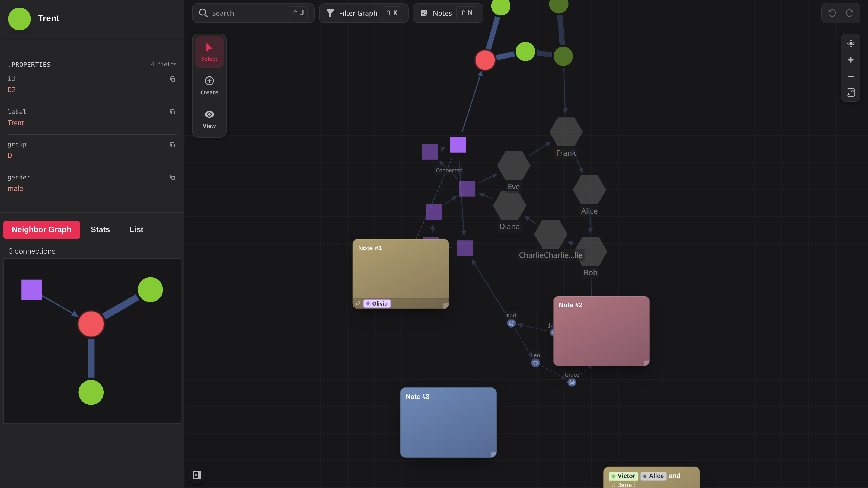Select the Eve hexagon node
The height and width of the screenshot is (488, 868).
tap(513, 166)
